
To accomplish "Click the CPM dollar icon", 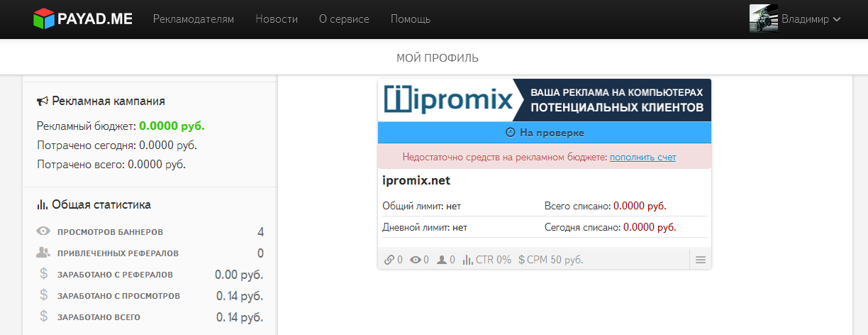I will tap(522, 260).
